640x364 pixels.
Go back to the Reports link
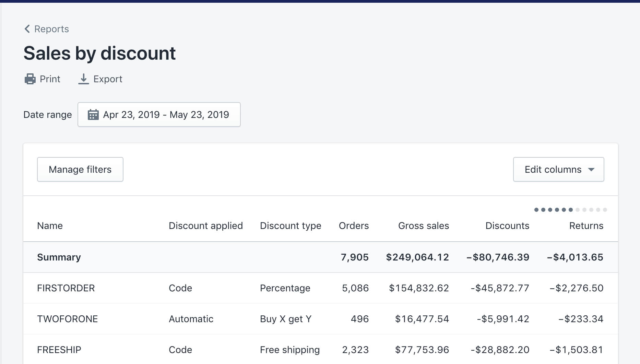pos(51,29)
